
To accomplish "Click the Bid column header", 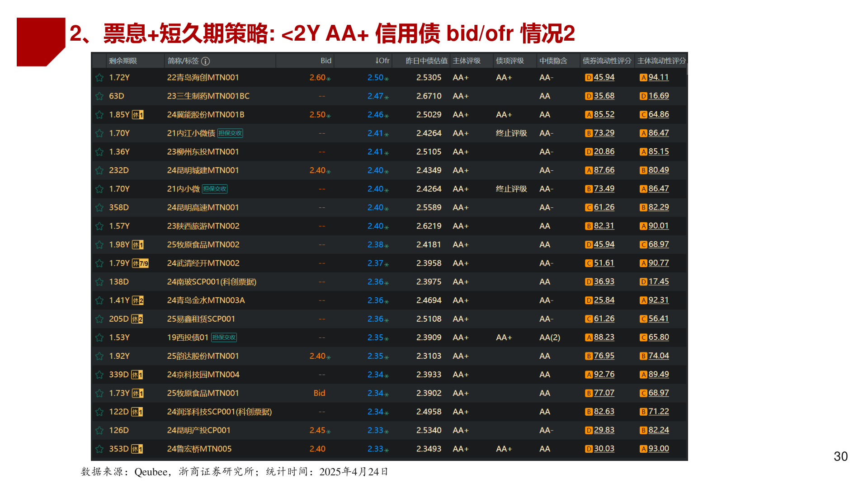I will 325,61.
